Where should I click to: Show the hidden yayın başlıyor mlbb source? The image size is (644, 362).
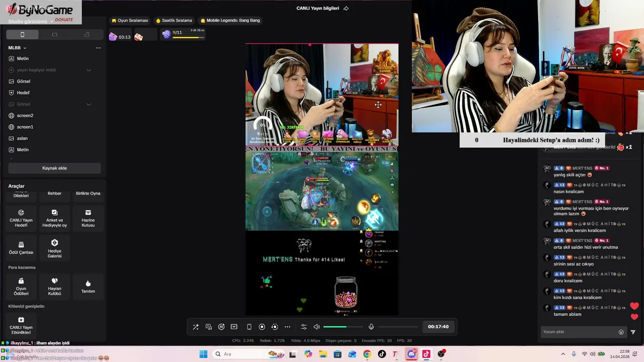tap(89, 70)
